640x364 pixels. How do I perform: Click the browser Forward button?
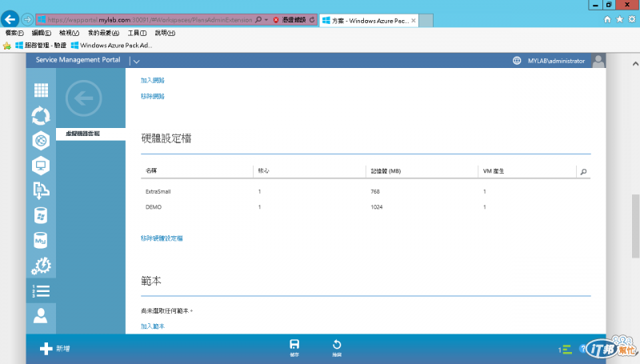(27, 19)
